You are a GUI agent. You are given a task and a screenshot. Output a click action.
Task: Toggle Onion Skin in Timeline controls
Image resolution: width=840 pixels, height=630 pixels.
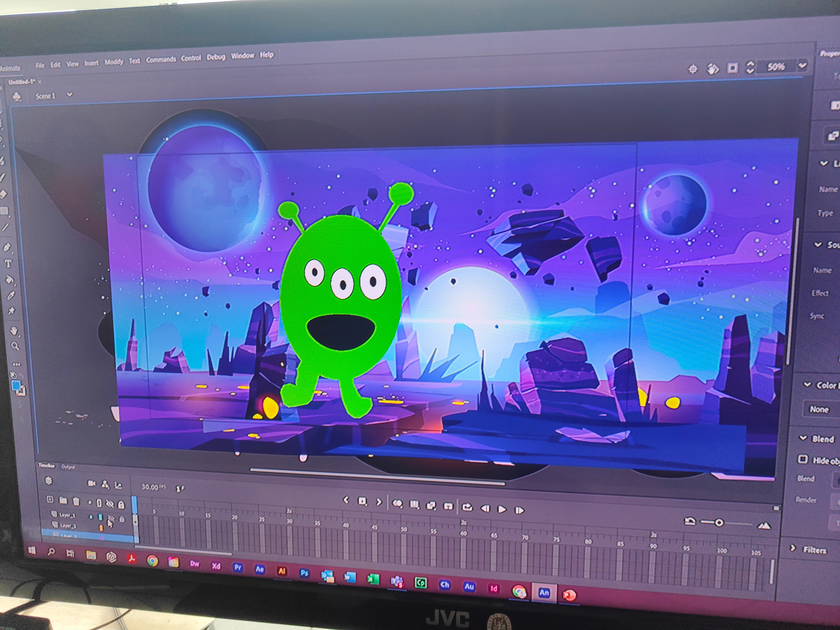pyautogui.click(x=397, y=504)
